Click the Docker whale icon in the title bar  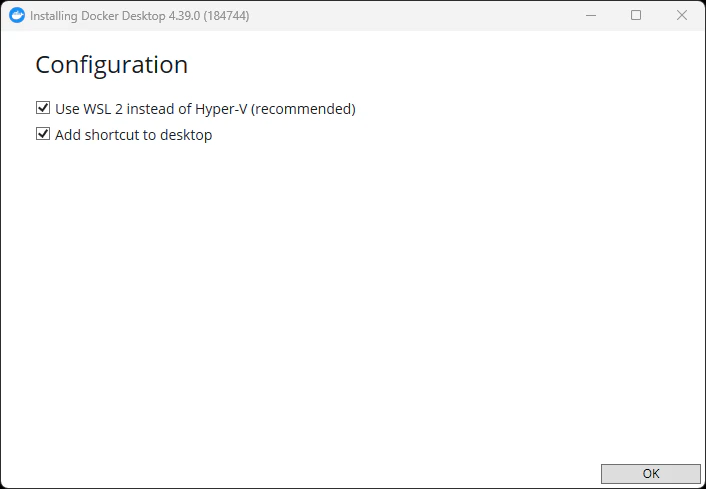point(17,15)
